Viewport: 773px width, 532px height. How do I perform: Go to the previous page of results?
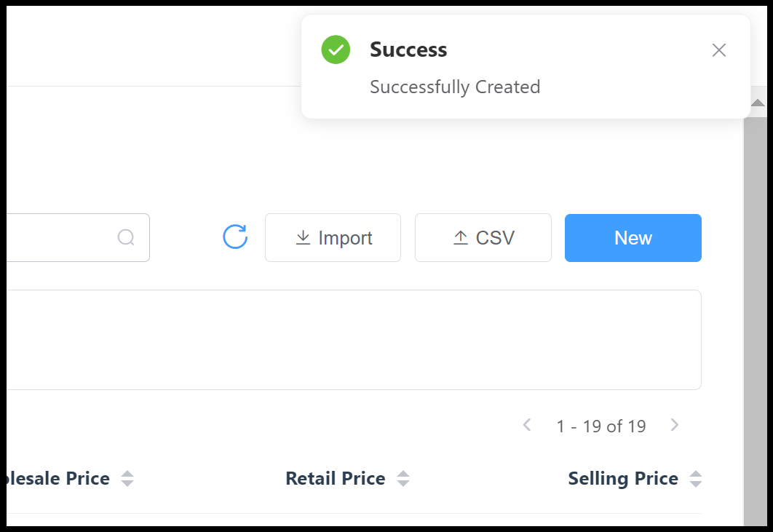[x=527, y=425]
